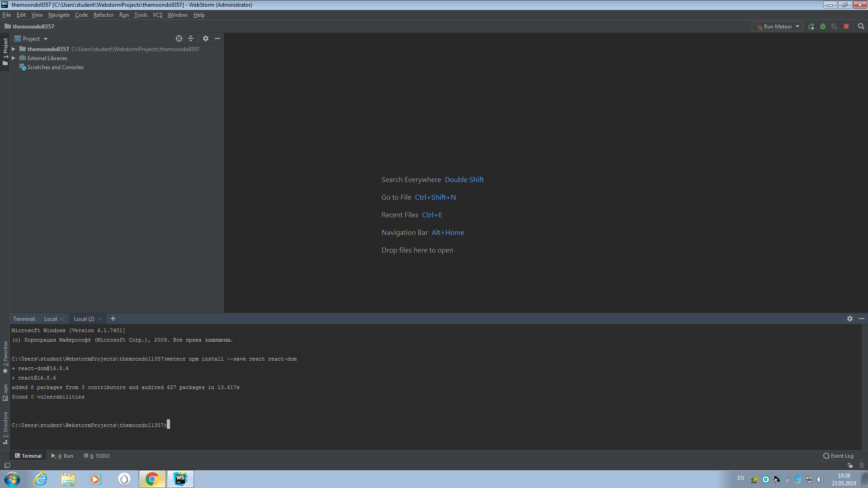The image size is (868, 488).
Task: Stop the running process with the red square
Action: point(846,27)
